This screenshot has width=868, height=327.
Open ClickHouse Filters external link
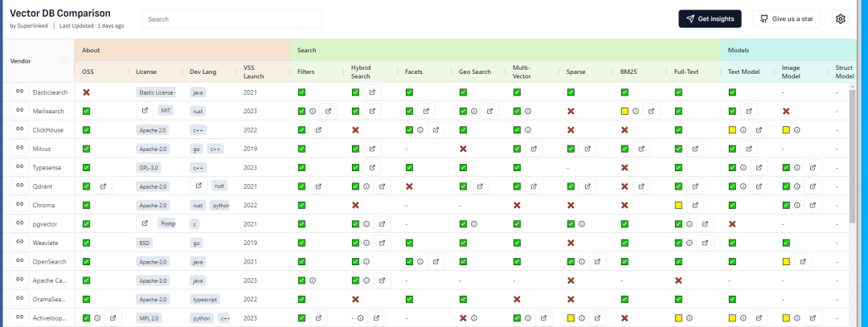pyautogui.click(x=318, y=129)
